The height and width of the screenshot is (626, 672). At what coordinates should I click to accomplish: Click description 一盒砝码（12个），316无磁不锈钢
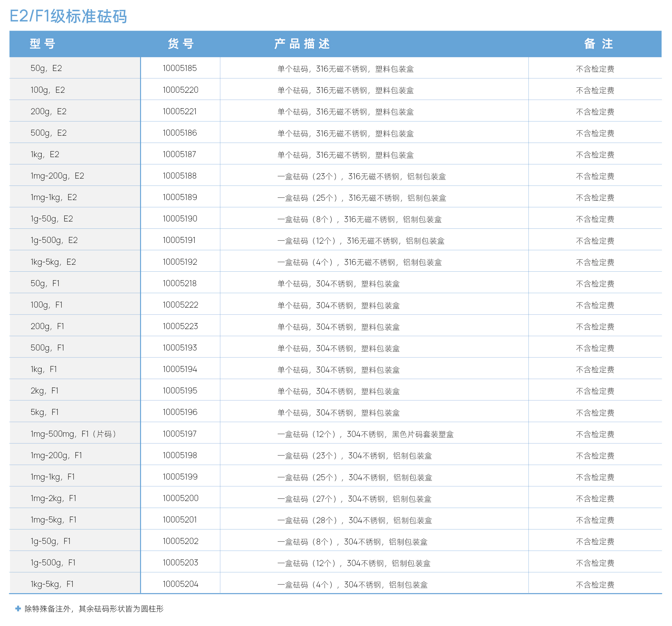point(361,241)
